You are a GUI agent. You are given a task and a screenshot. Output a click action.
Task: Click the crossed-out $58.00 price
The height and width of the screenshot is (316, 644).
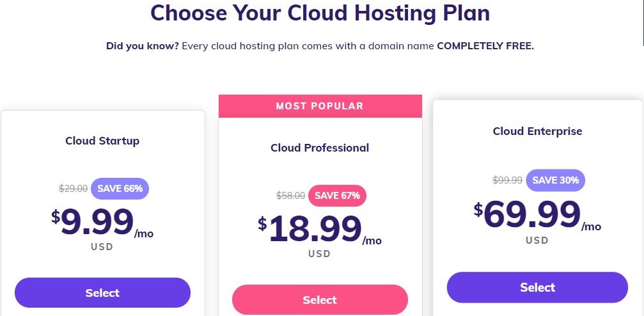click(291, 196)
